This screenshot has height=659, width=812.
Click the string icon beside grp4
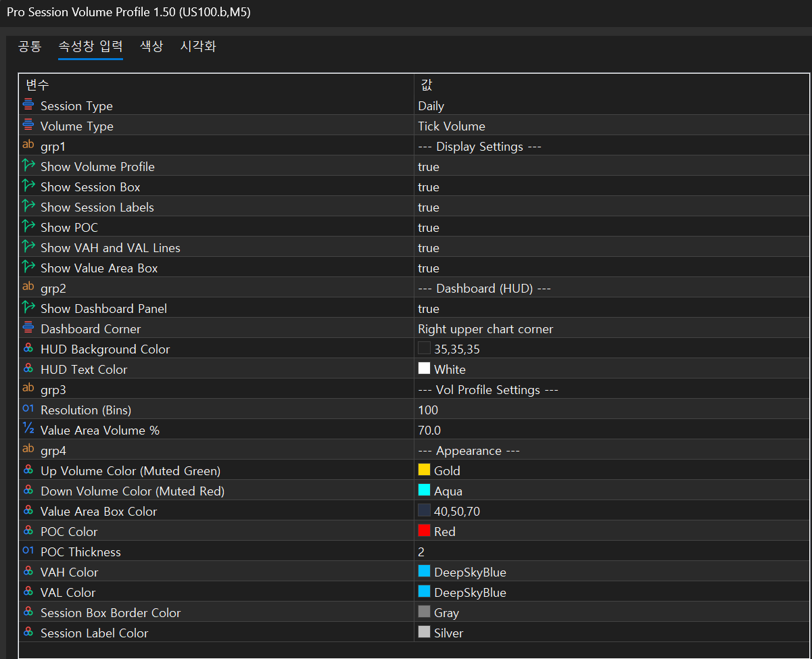pyautogui.click(x=28, y=449)
